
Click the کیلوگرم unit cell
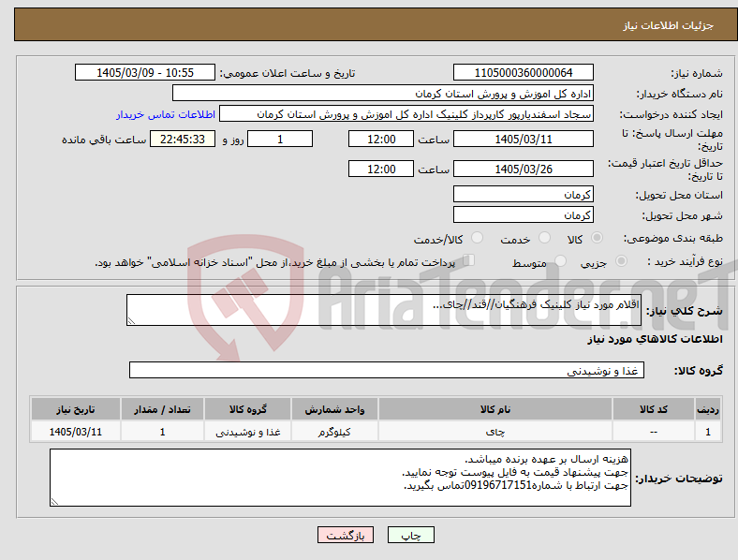click(334, 432)
